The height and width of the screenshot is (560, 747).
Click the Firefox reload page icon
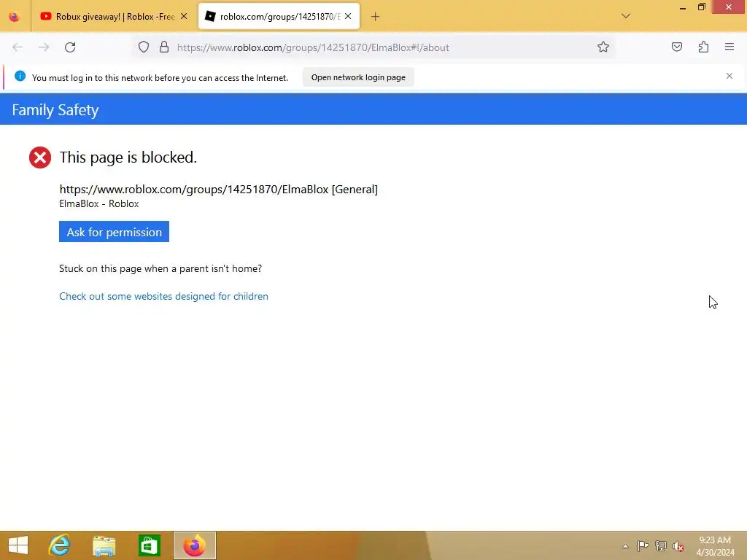point(70,47)
